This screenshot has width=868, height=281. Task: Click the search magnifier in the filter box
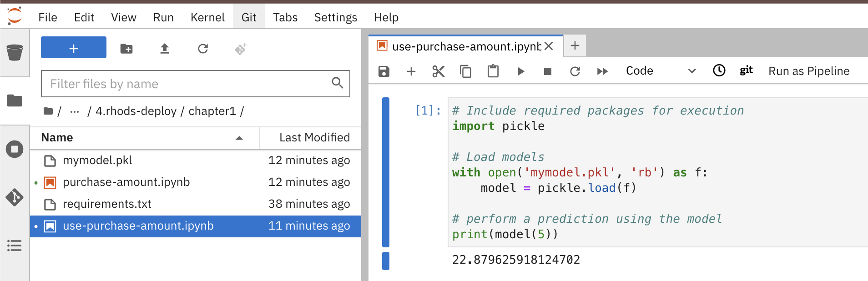[x=337, y=83]
